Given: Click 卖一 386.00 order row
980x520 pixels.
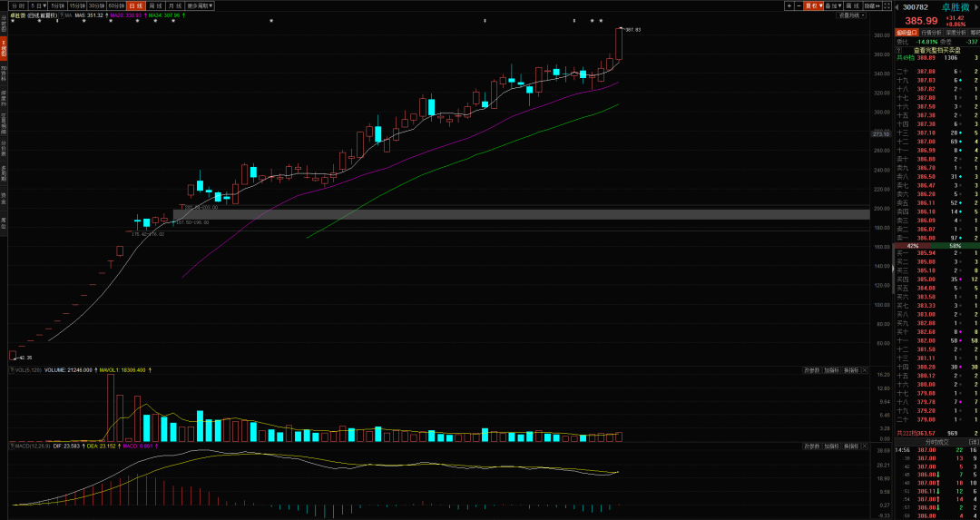Looking at the screenshot, I should pos(936,238).
